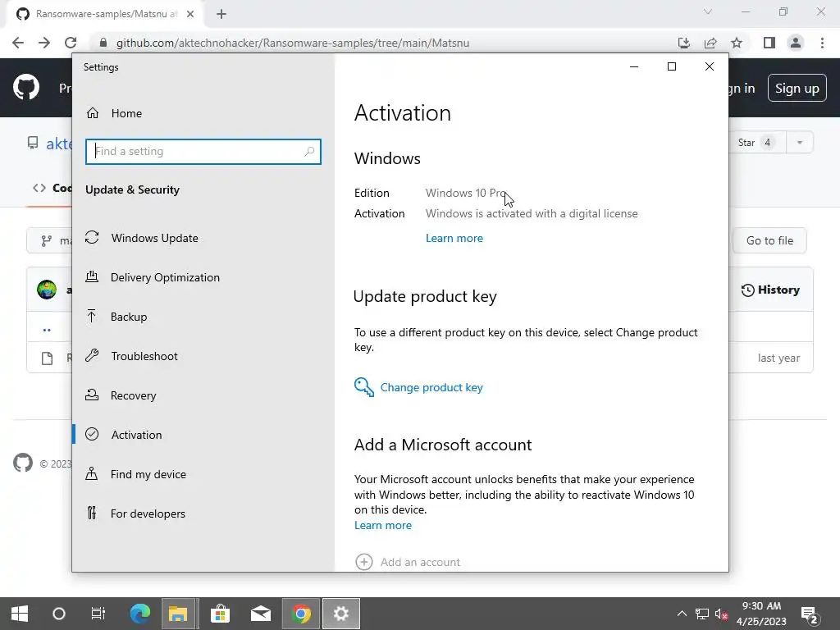Click the Find a setting search box
The height and width of the screenshot is (630, 840).
[x=203, y=152]
